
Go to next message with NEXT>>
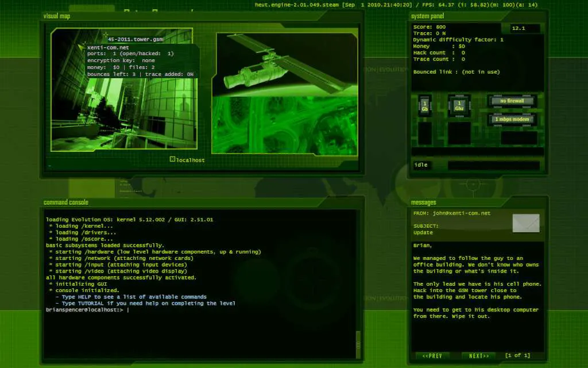478,355
